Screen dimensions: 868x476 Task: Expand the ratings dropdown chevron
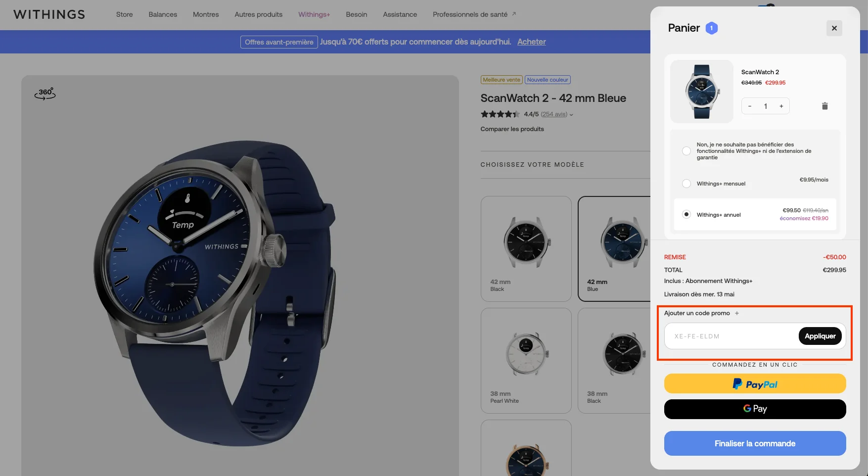coord(571,115)
